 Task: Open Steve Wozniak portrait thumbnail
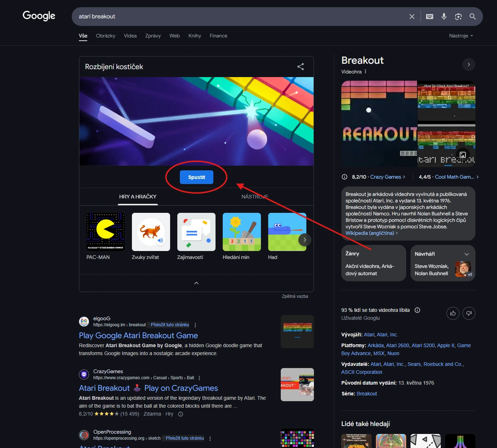click(463, 269)
